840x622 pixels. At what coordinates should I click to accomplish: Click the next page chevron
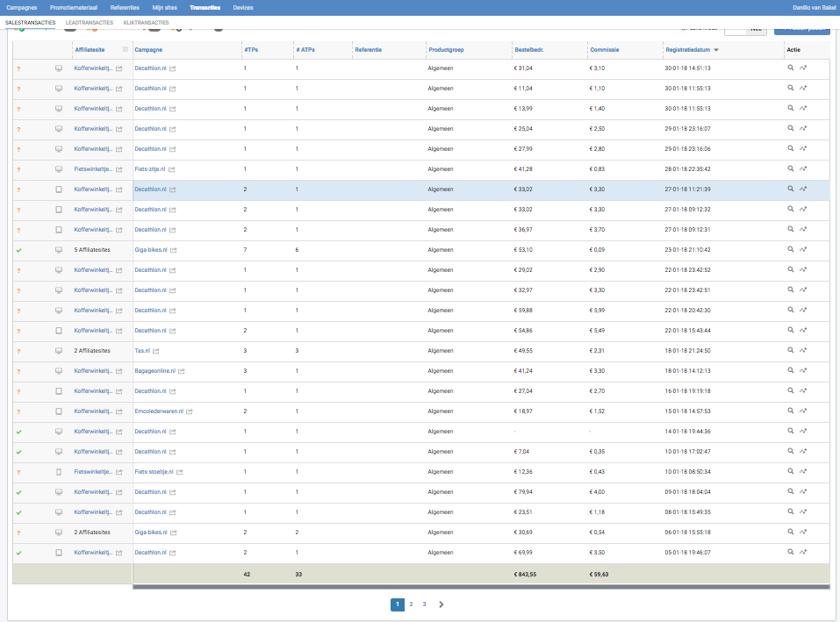click(x=441, y=604)
